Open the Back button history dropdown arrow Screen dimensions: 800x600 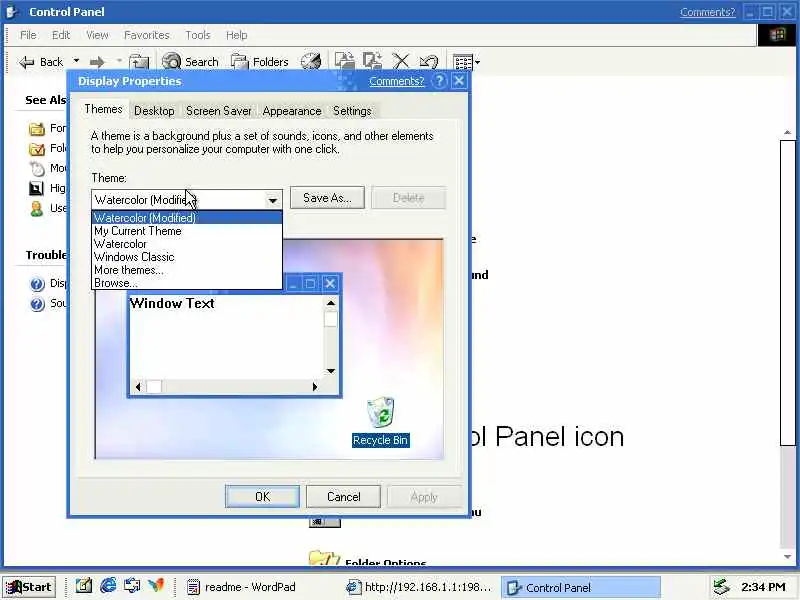[76, 61]
